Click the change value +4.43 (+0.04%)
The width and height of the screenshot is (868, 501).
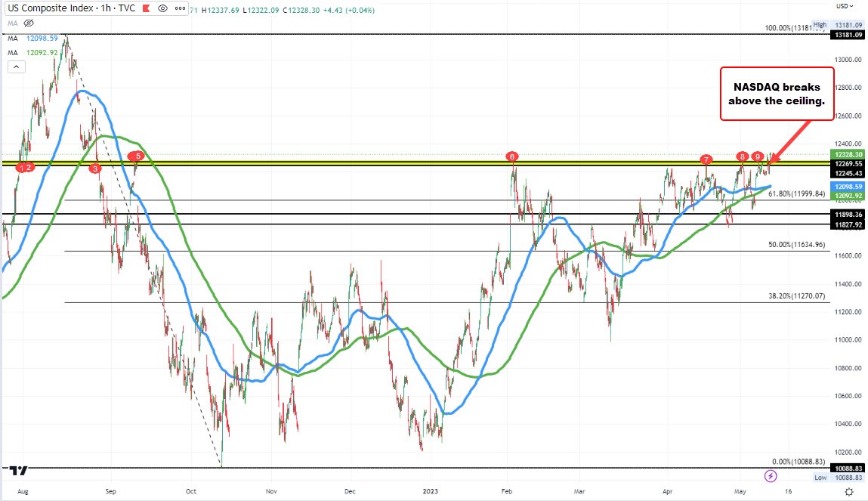[x=349, y=10]
